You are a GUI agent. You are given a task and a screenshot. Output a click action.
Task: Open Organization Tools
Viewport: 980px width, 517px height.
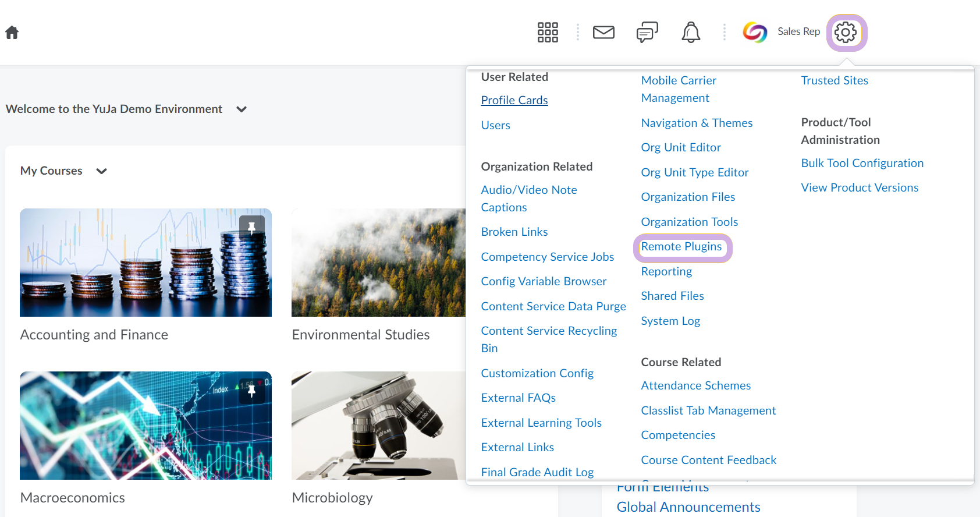pos(690,222)
